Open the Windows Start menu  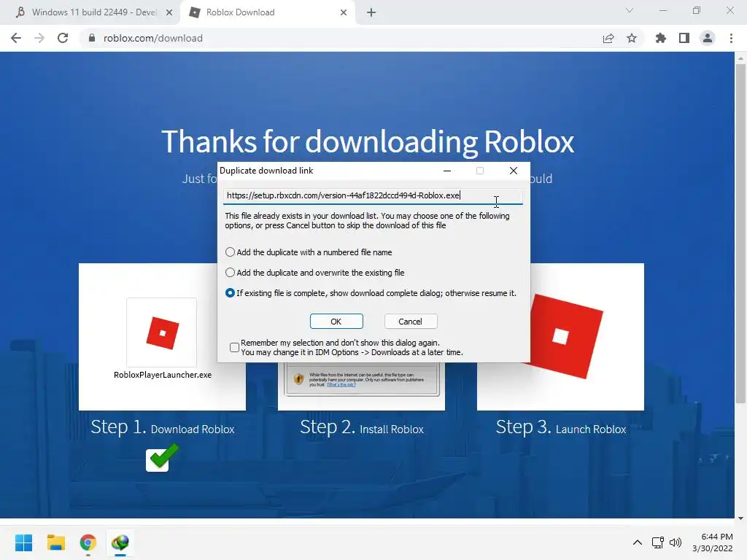(23, 542)
